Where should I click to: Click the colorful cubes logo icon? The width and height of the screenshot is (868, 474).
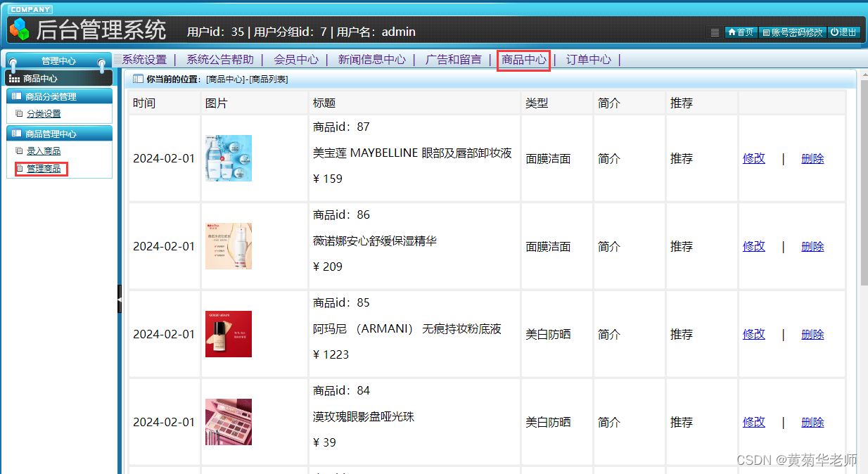[x=20, y=29]
